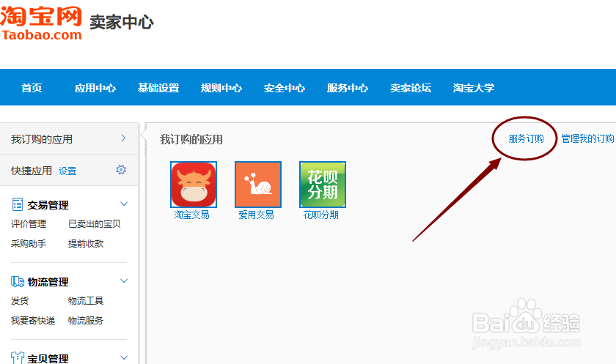Click the 设置 link beside 快捷应用
Image resolution: width=616 pixels, height=364 pixels.
coord(67,171)
